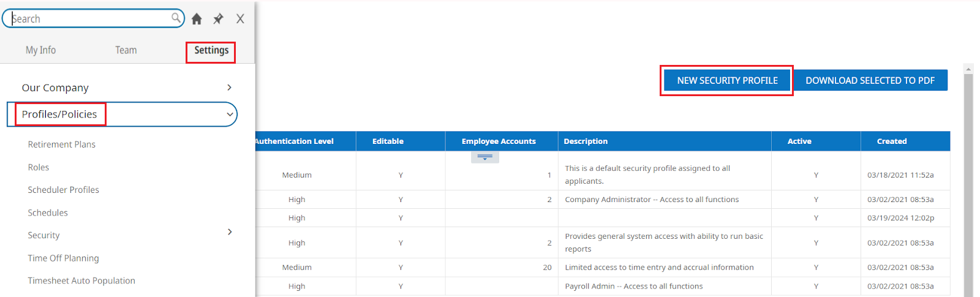Click the home icon in the menu header
Screen dimensions: 980x297
click(197, 19)
